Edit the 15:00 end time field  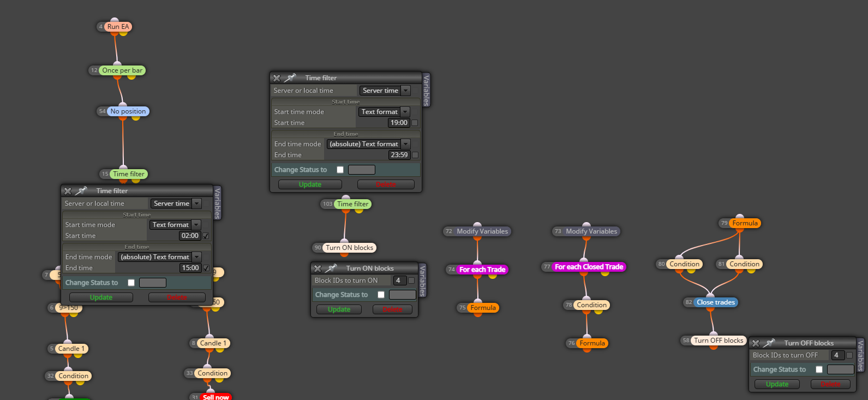(190, 268)
